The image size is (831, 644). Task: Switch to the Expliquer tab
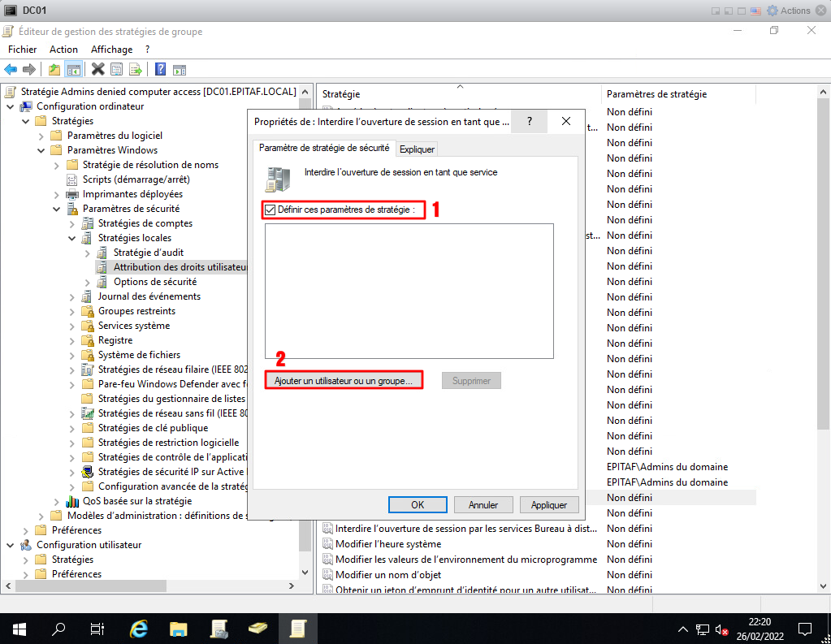click(418, 149)
